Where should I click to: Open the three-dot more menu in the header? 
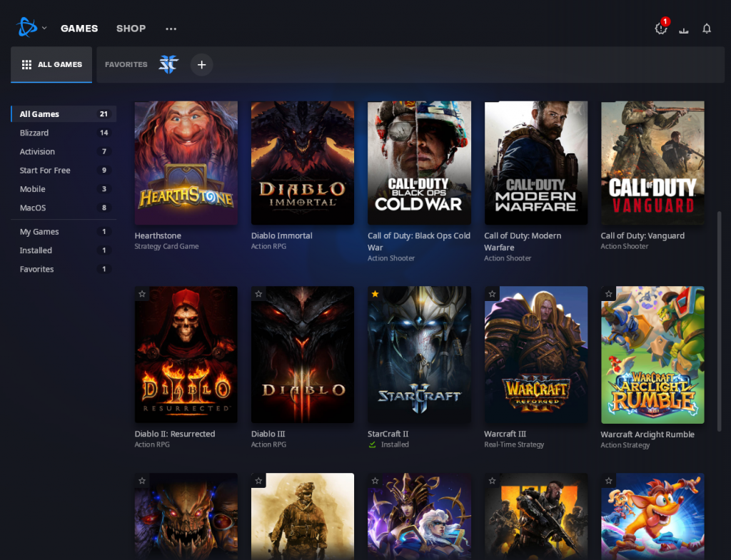(171, 29)
